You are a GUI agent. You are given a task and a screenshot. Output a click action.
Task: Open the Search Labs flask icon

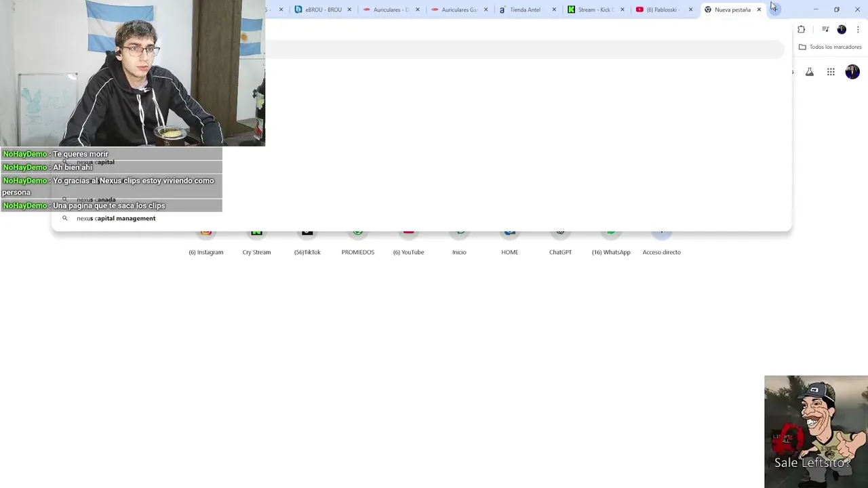(x=810, y=72)
